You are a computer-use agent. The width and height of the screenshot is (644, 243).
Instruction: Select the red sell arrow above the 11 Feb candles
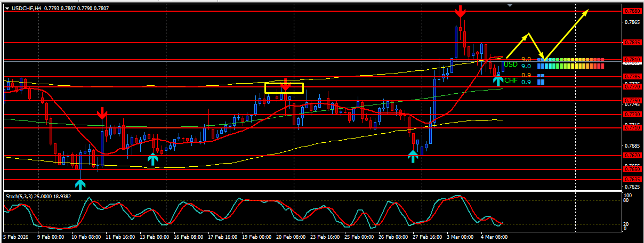point(102,113)
